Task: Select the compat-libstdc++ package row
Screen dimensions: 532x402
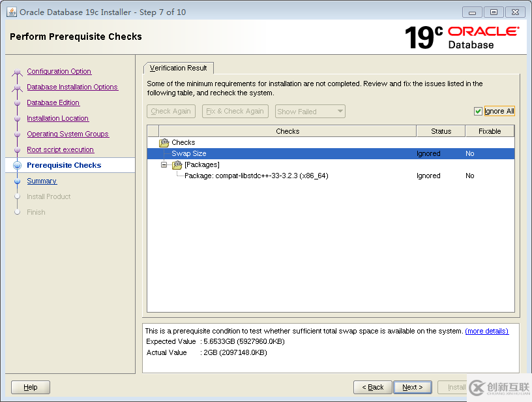Action: point(331,176)
